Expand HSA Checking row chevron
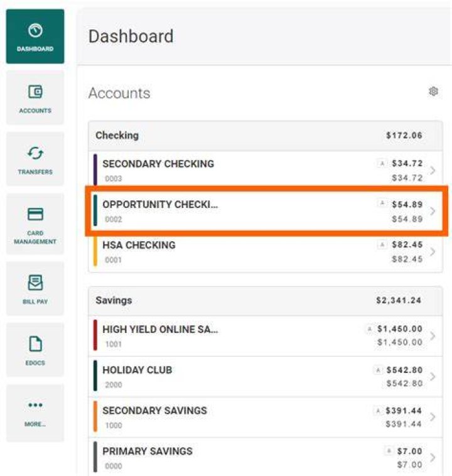This screenshot has height=476, width=452. pos(433,252)
